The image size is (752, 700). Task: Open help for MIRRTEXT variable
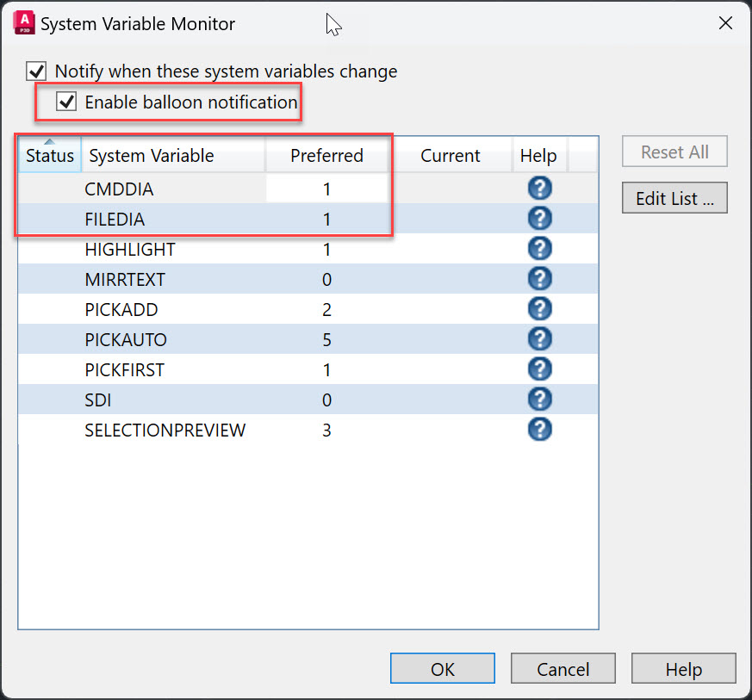tap(540, 278)
